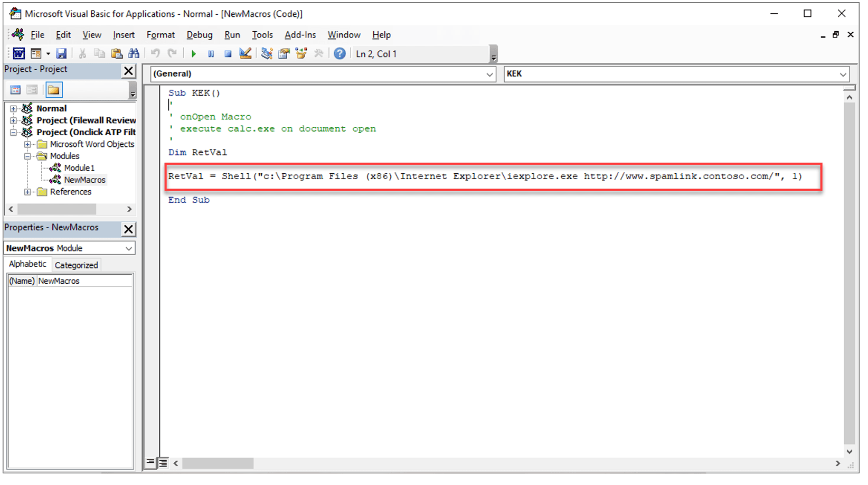This screenshot has height=485, width=868.
Task: Click the Cut scissors icon
Action: [x=82, y=54]
